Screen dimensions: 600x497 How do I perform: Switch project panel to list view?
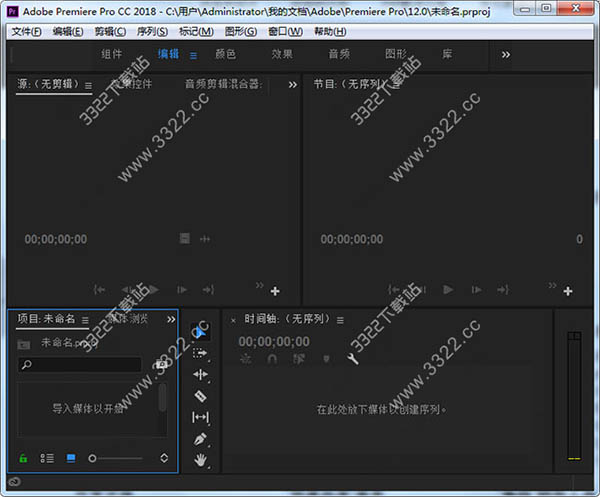click(47, 458)
